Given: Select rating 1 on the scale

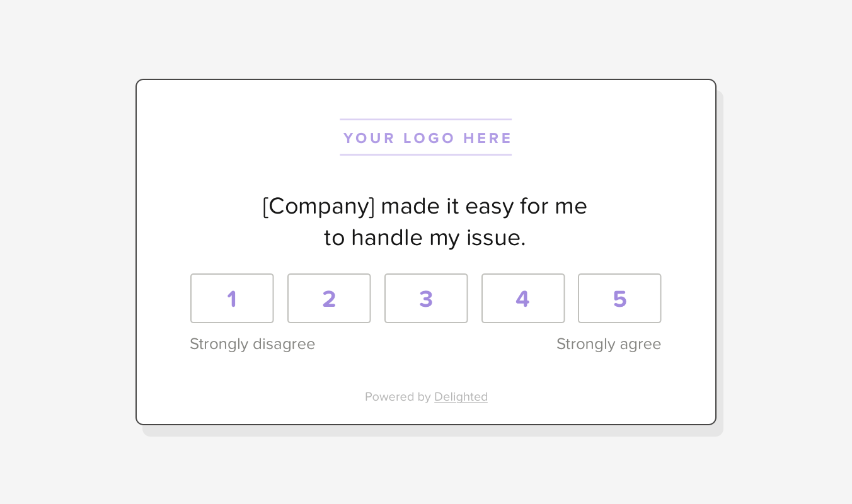Looking at the screenshot, I should 232,298.
